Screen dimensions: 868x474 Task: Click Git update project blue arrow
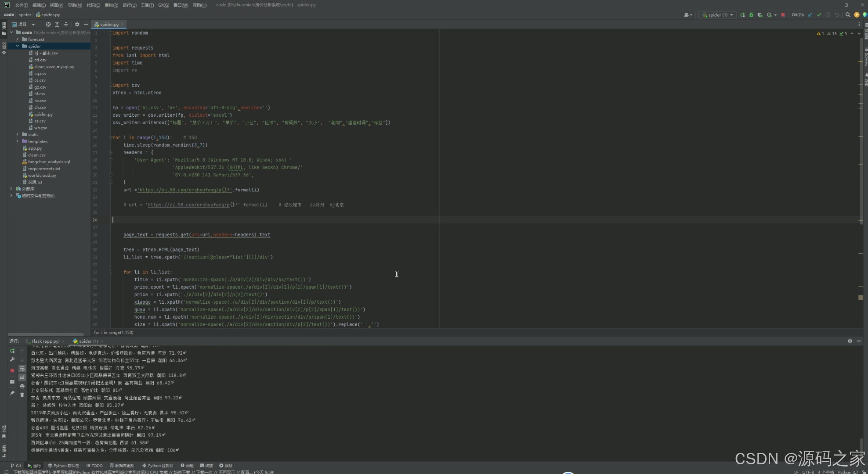click(x=810, y=15)
